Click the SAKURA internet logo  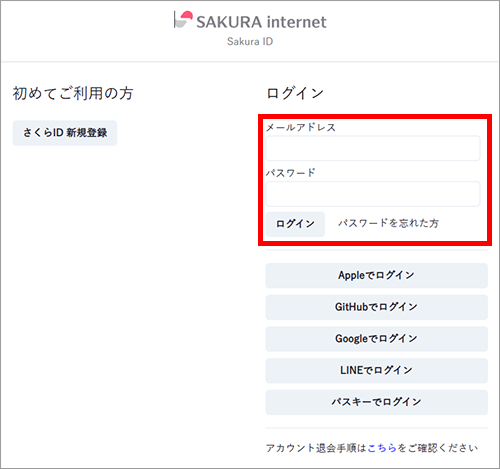[250, 21]
